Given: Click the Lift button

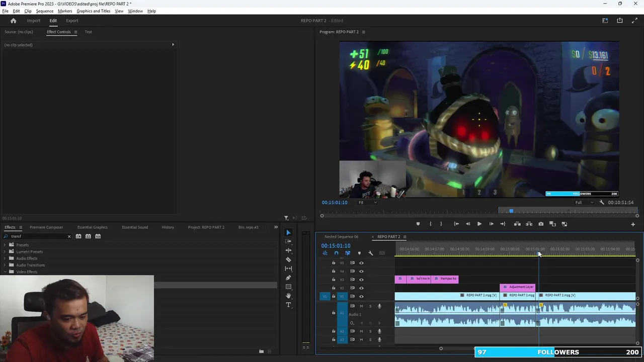Looking at the screenshot, I should [517, 224].
